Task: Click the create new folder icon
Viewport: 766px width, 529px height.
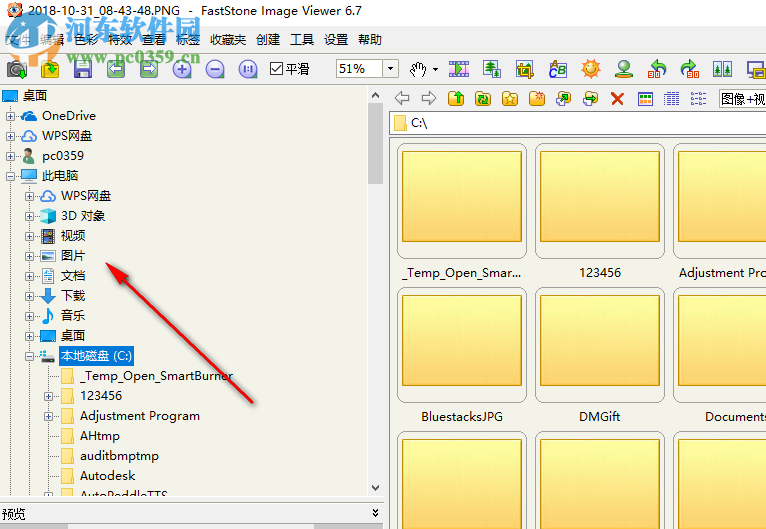Action: [x=537, y=98]
